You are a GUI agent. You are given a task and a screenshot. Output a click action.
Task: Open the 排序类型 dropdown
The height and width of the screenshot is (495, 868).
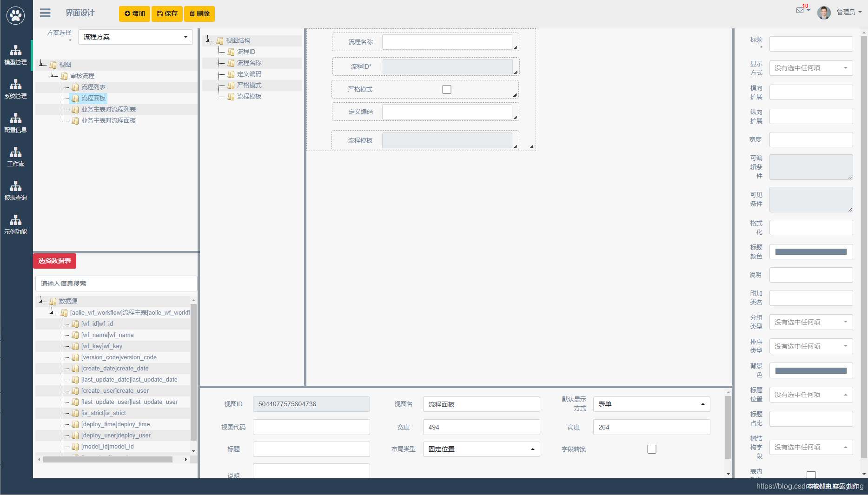[x=811, y=346]
